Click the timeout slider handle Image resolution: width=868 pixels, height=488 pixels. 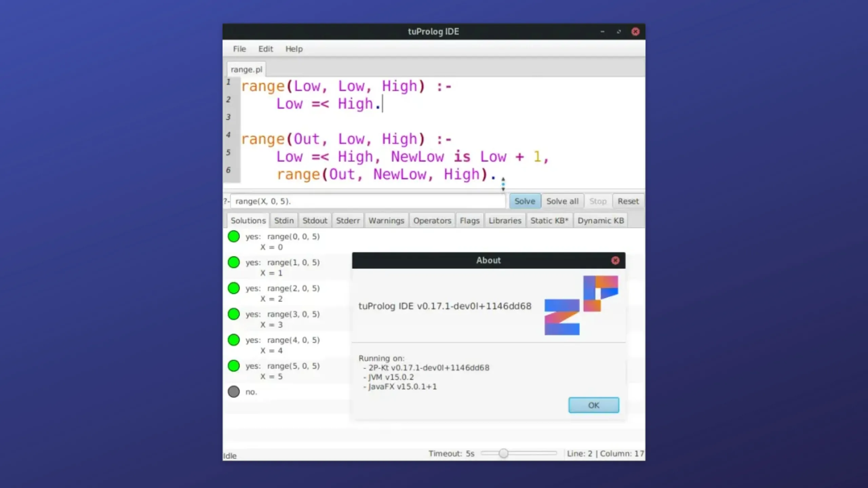(504, 453)
